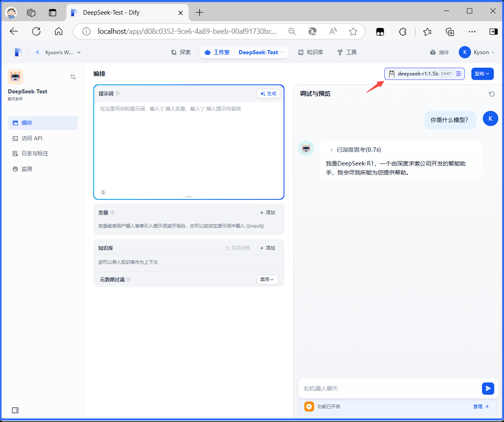Expand the 已深度思考(0.7s) section

[x=355, y=150]
